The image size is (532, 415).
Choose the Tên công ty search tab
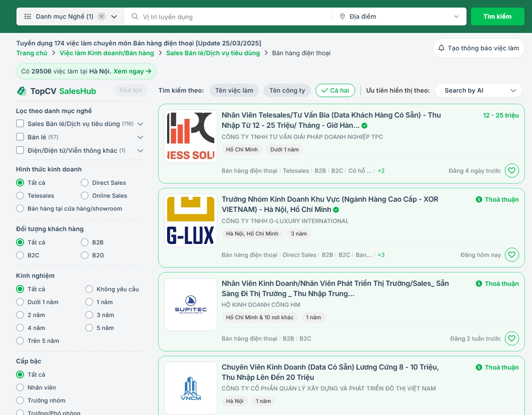pos(287,90)
